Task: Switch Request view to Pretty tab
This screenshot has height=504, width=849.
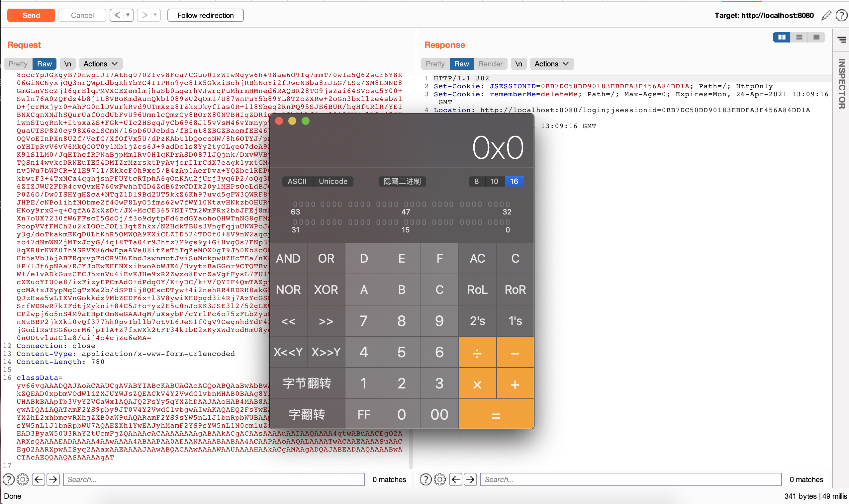Action: (x=18, y=64)
